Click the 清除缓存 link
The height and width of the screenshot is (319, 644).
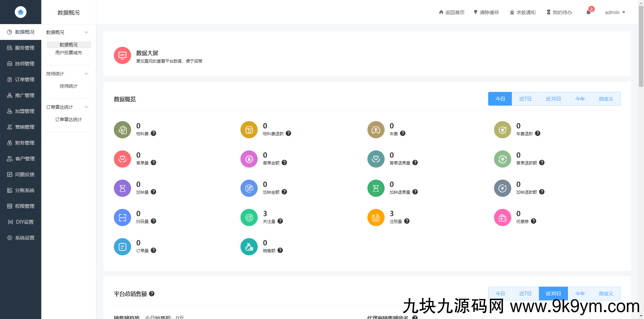click(486, 12)
